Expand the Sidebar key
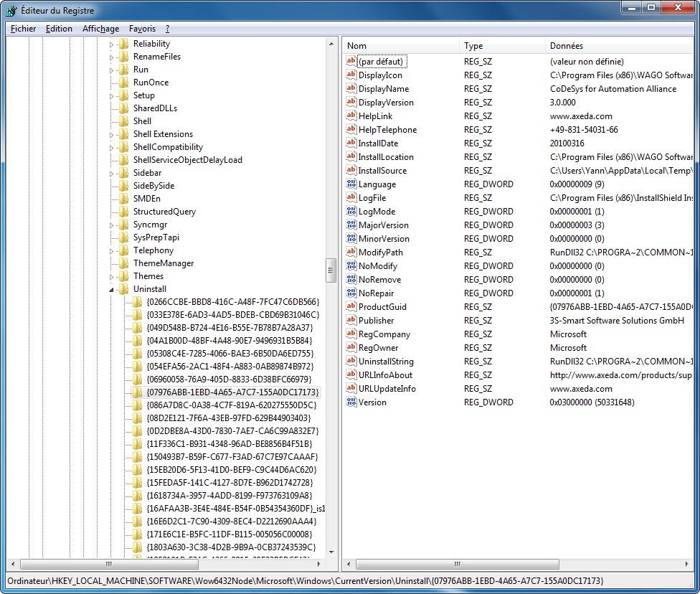 click(111, 174)
